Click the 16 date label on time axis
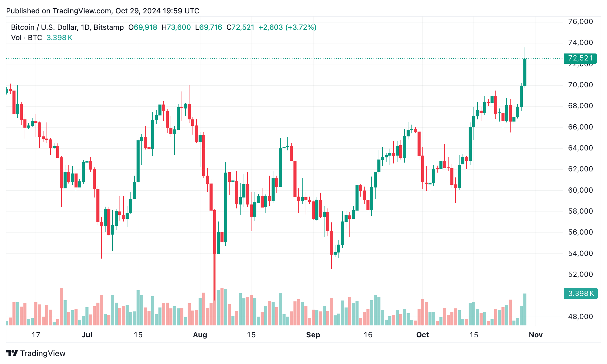The image size is (607, 364). pos(368,335)
